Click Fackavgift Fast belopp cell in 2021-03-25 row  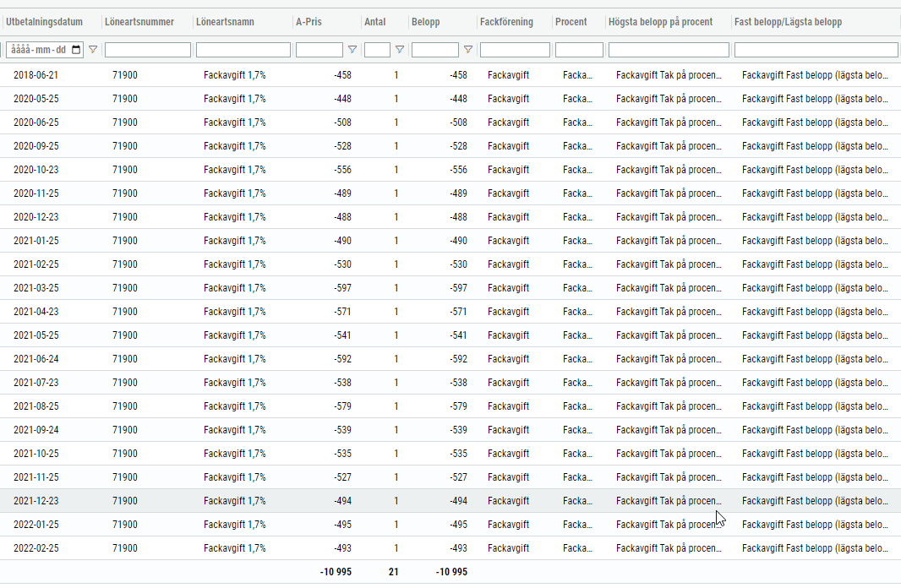coord(815,288)
